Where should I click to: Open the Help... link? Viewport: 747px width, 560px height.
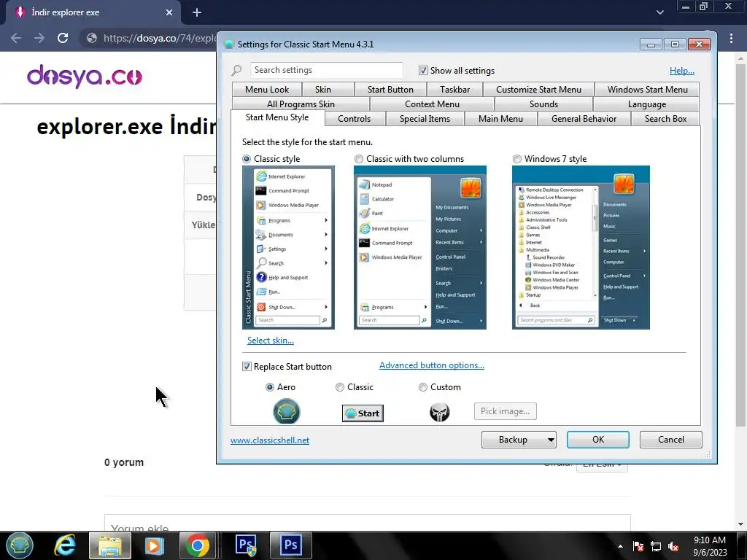(682, 71)
